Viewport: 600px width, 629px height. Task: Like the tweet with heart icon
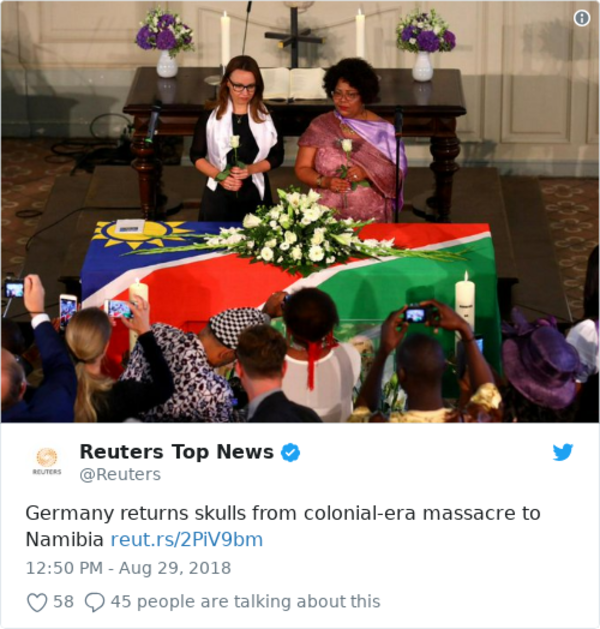[x=37, y=602]
